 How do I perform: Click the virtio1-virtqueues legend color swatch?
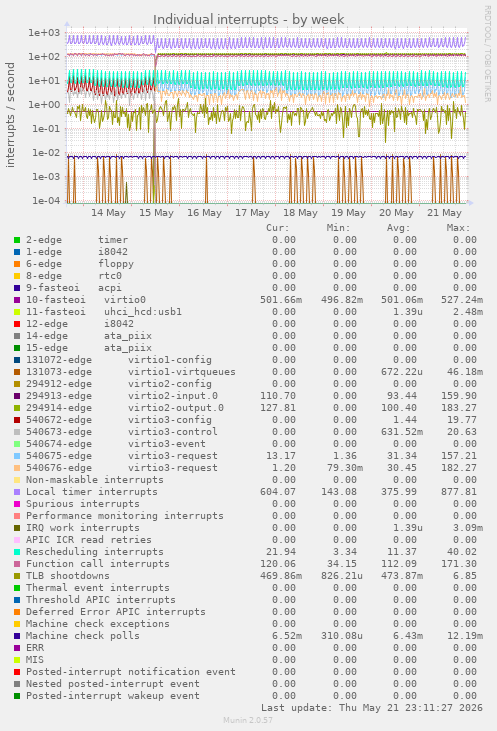(x=17, y=372)
